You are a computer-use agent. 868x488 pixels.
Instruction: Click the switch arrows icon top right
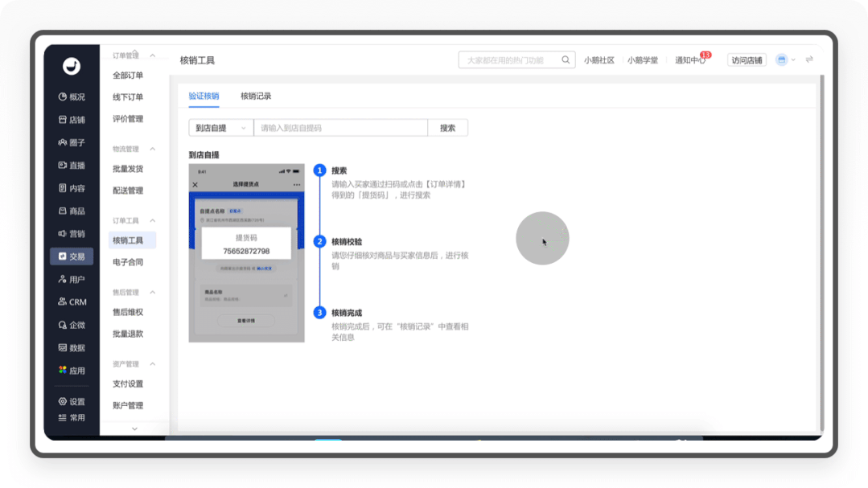809,59
